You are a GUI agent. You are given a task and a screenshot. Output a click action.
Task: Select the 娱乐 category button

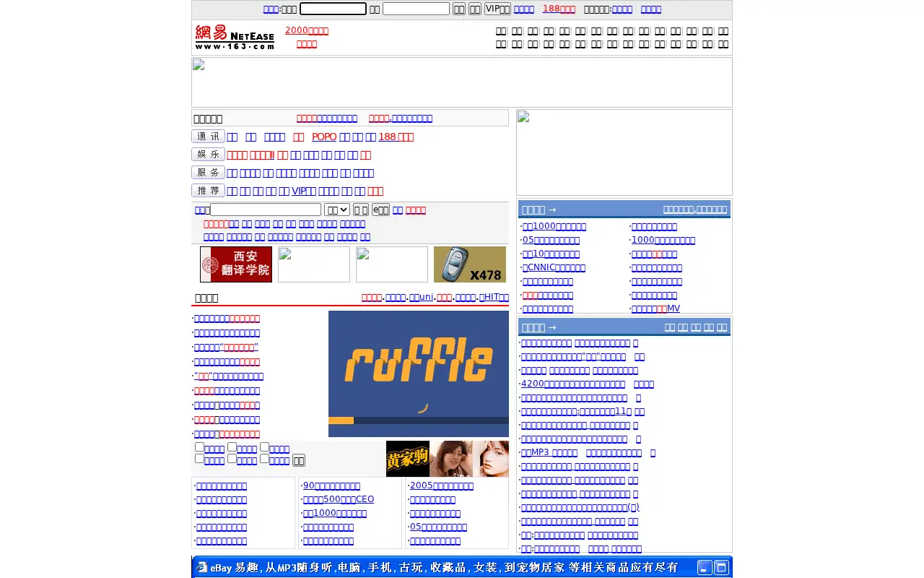click(x=208, y=155)
